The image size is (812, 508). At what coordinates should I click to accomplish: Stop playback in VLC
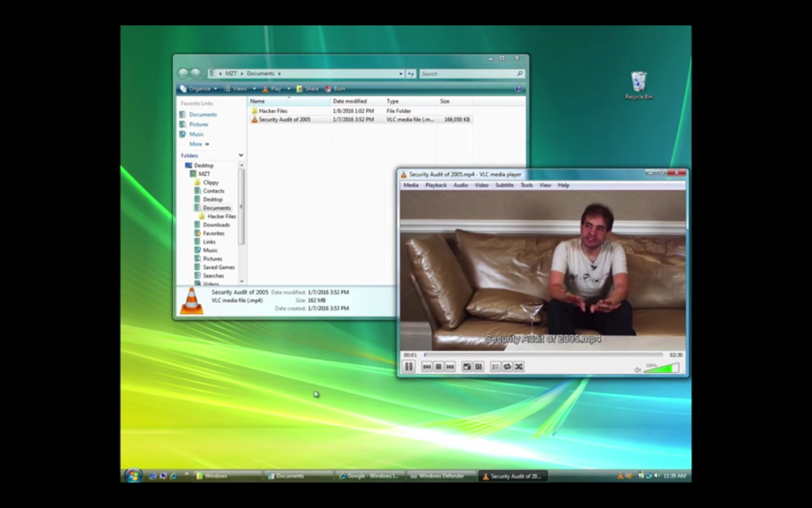[438, 367]
